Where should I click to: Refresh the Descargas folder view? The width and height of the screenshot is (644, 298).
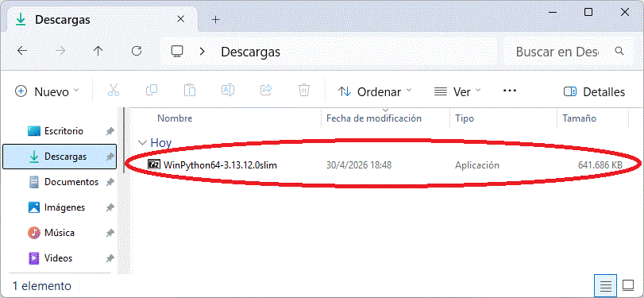pyautogui.click(x=137, y=51)
